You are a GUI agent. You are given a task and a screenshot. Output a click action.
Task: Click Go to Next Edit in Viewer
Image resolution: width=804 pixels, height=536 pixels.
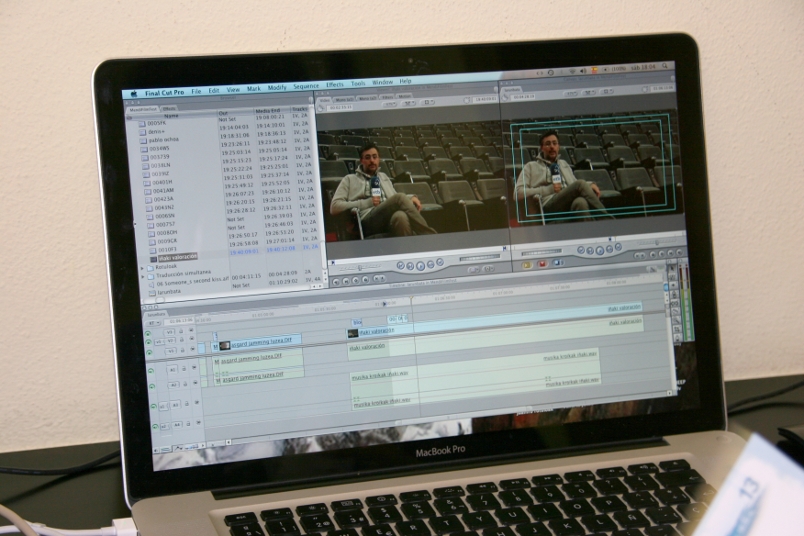(x=439, y=263)
